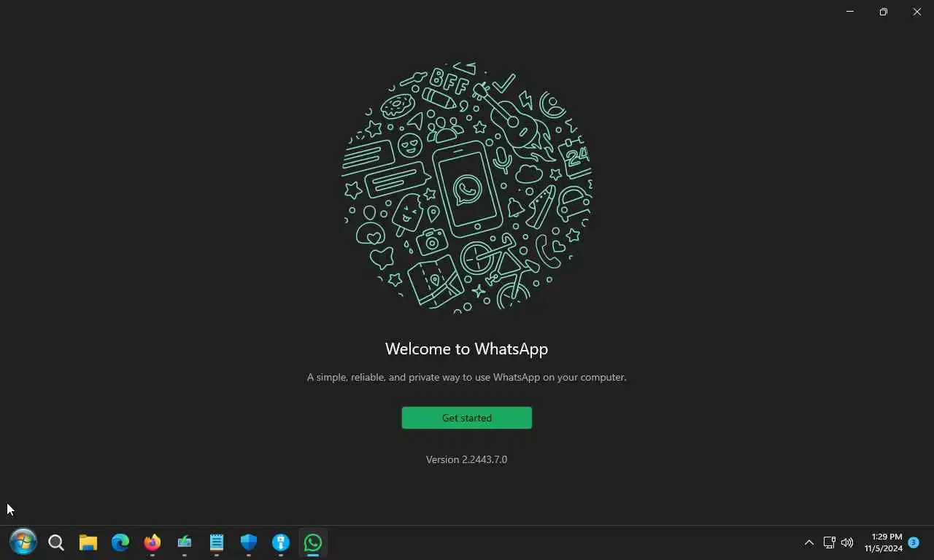Click the Version 2.2443.7.0 text
Viewport: 934px width, 560px height.
(x=466, y=459)
